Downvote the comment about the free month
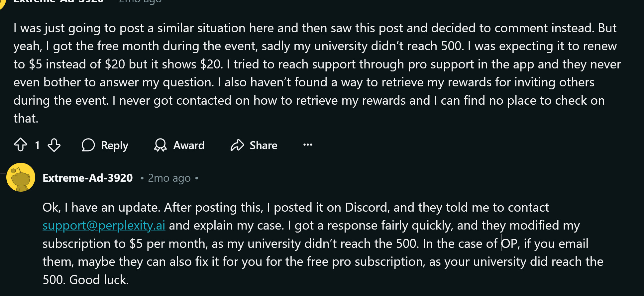Image resolution: width=644 pixels, height=296 pixels. pos(54,145)
